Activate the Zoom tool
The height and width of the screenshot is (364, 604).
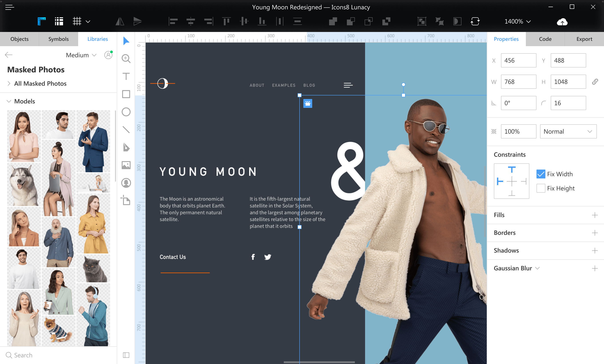click(126, 59)
